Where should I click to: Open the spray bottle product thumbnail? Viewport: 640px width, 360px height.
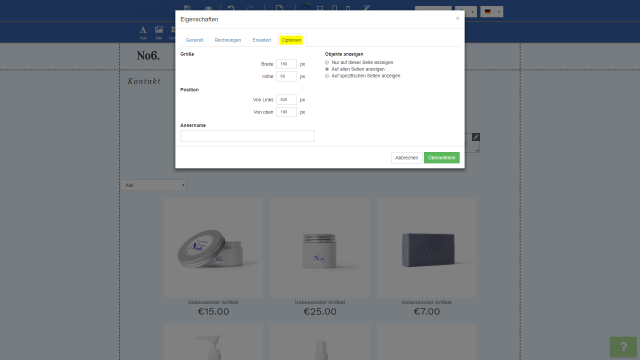320,342
